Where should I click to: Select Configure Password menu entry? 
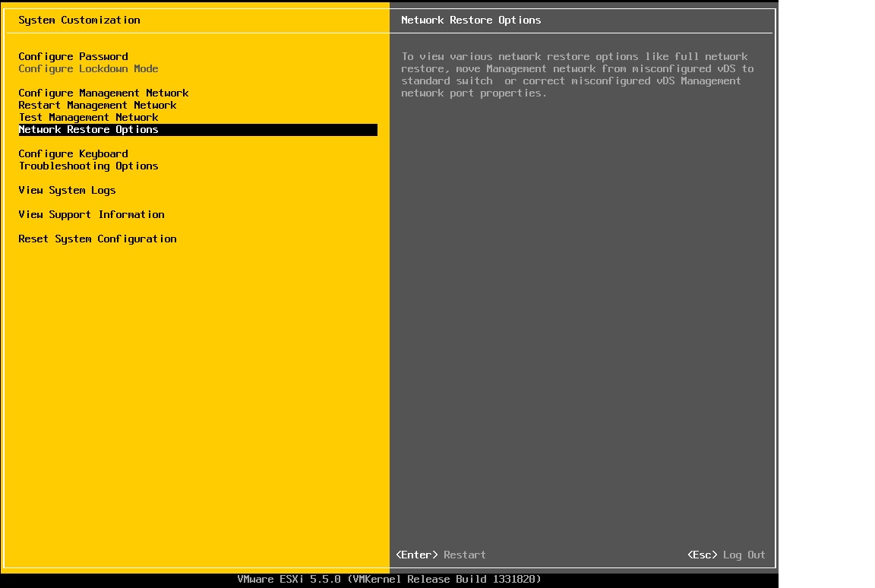tap(73, 56)
